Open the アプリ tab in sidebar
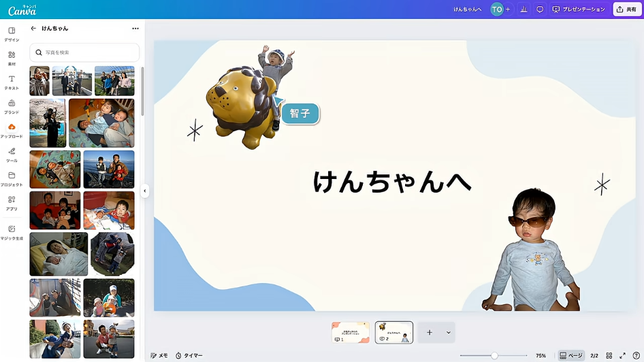This screenshot has height=362, width=644. coord(12,203)
